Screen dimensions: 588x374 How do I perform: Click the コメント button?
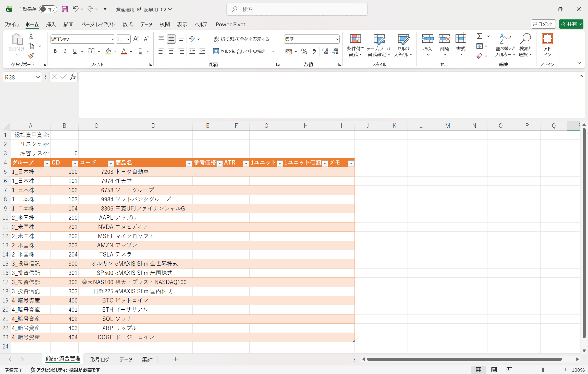tap(543, 24)
